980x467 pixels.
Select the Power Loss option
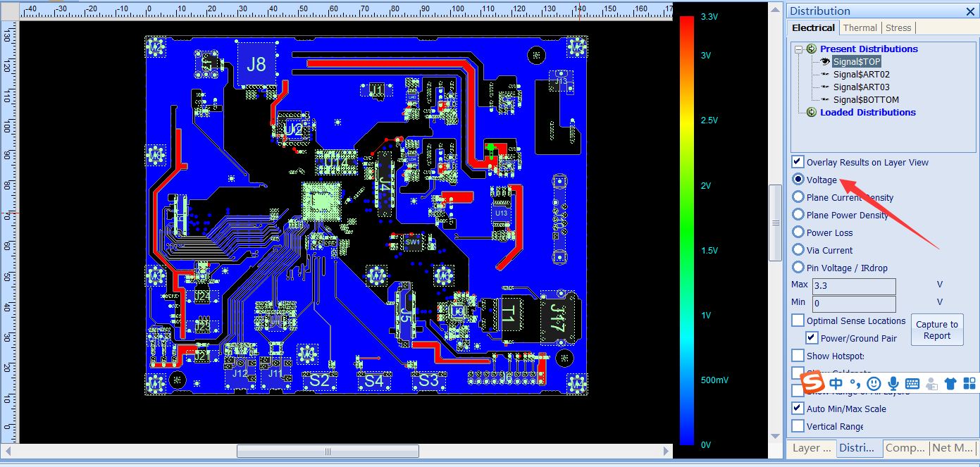coord(798,232)
